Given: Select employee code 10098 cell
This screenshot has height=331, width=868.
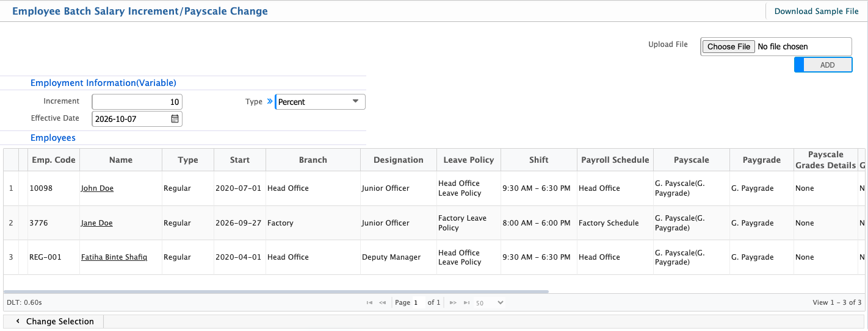Looking at the screenshot, I should (x=54, y=188).
